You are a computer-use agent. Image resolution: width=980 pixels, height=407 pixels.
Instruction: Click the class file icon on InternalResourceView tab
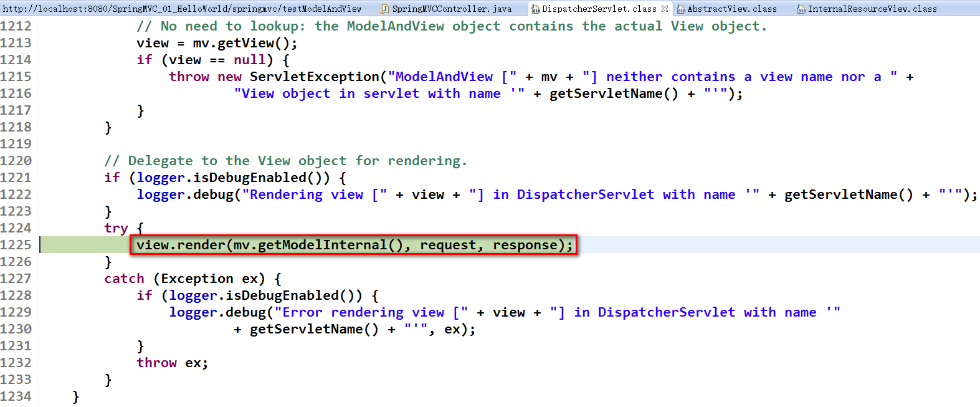[801, 9]
